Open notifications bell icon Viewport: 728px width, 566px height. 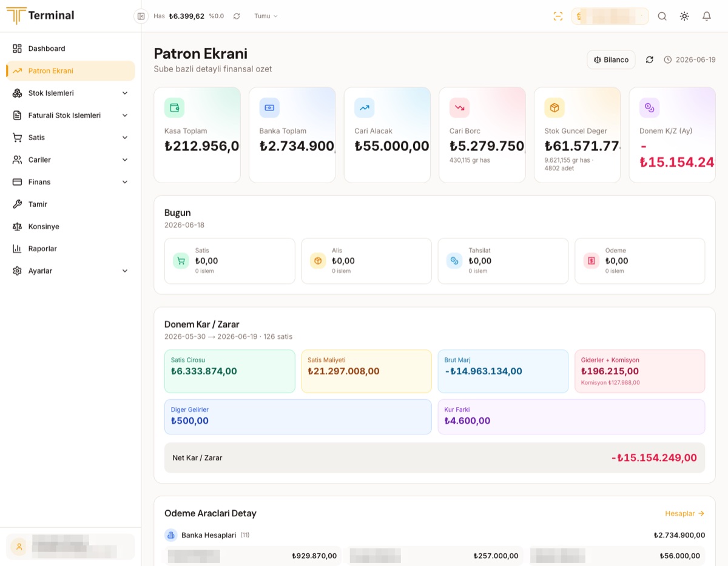coord(706,16)
